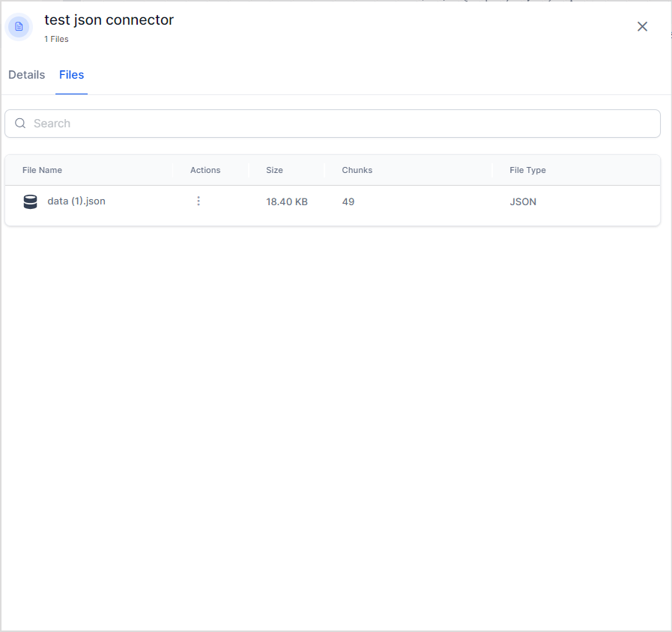Click the database icon next to data (1).json

click(30, 201)
